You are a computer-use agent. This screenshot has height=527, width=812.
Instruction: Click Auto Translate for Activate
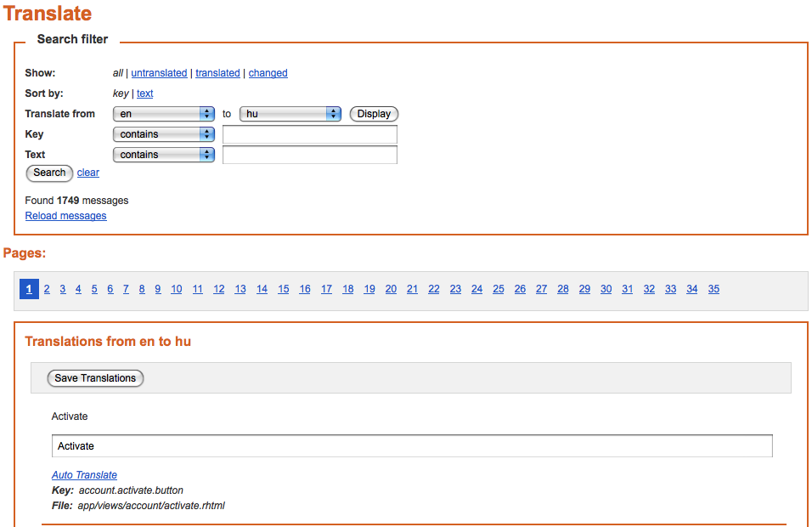pyautogui.click(x=84, y=474)
